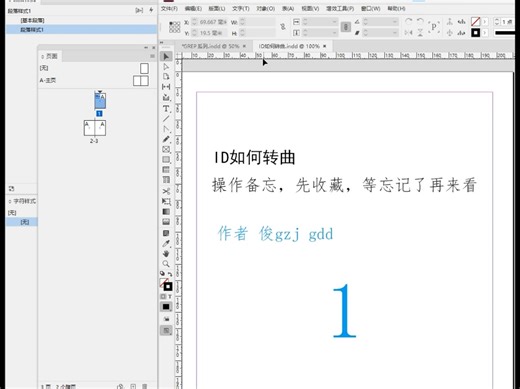Select the Pen tool
Image resolution: width=520 pixels, height=389 pixels.
coord(166,129)
